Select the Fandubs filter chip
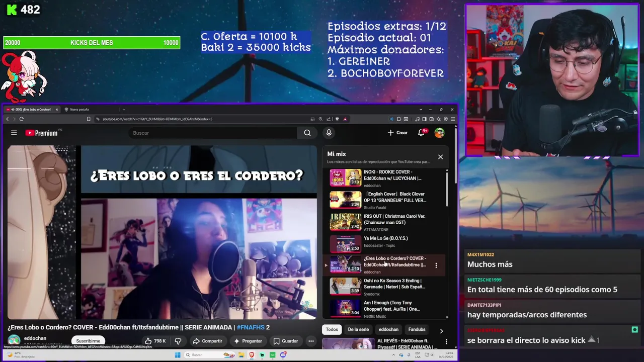The image size is (644, 362). pos(417,330)
